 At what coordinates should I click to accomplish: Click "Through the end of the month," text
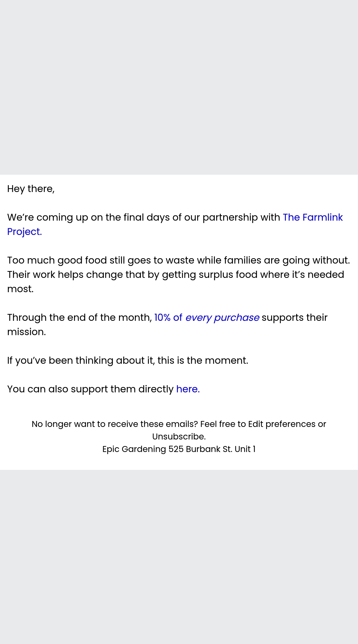coord(80,318)
